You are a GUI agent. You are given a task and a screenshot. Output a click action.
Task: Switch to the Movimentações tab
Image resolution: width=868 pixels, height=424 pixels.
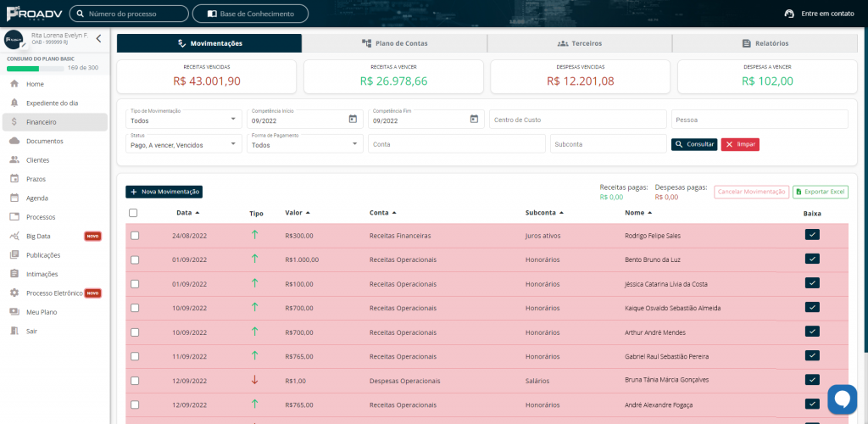[209, 43]
